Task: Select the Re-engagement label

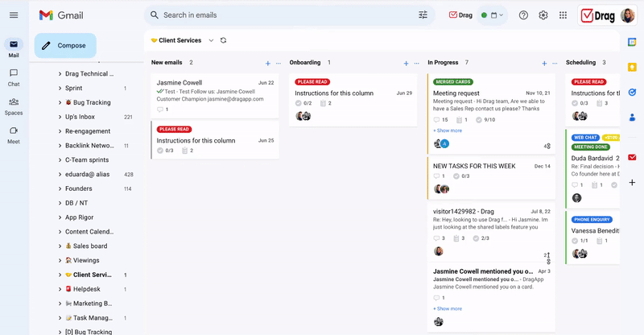Action: [x=88, y=131]
